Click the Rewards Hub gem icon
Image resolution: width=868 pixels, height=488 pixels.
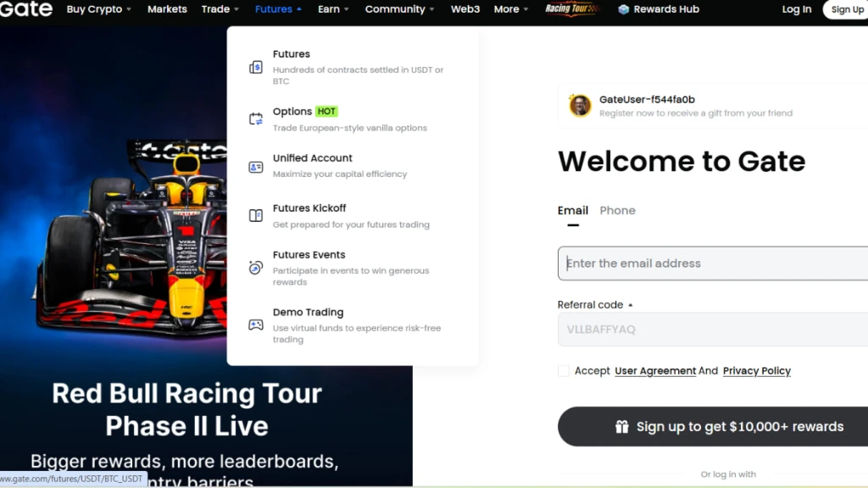pos(623,9)
